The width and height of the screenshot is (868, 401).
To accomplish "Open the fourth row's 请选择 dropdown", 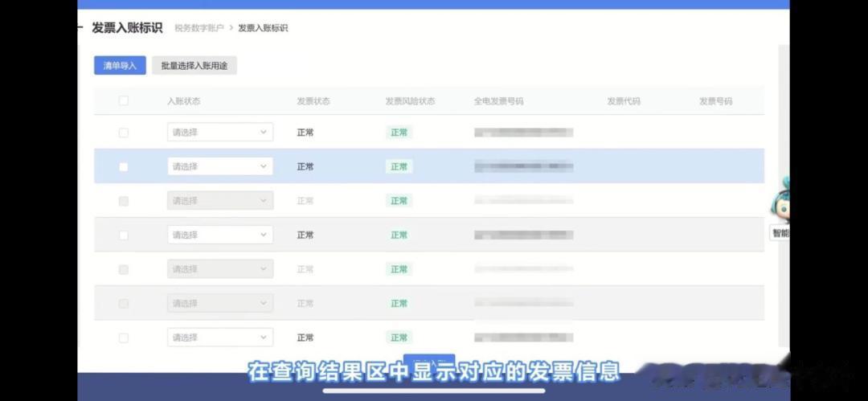I will [220, 235].
